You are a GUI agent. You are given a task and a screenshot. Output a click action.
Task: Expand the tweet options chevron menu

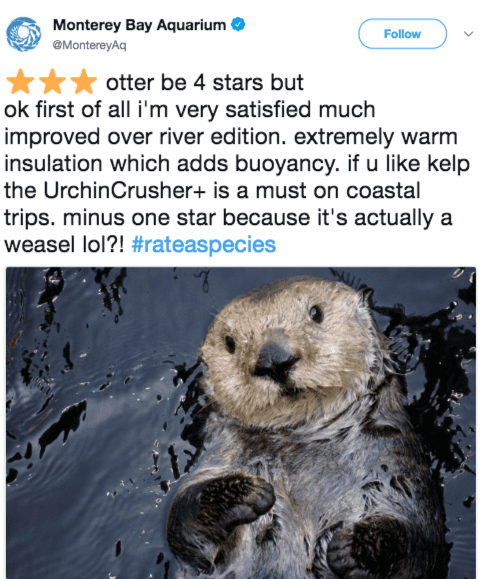(468, 34)
